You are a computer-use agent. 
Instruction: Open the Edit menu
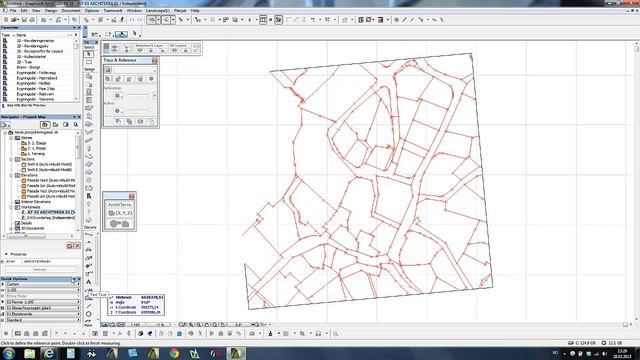coord(24,11)
